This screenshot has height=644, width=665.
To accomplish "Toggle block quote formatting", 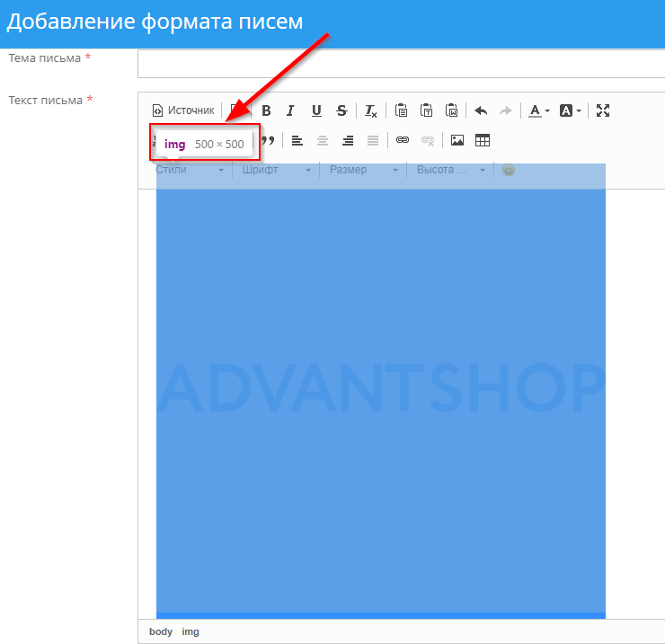I will (x=268, y=140).
